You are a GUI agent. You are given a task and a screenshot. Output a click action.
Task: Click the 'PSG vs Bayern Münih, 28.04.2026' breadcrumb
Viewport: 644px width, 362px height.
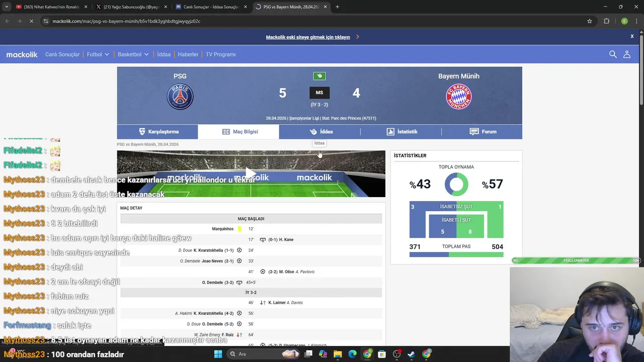pos(147,144)
